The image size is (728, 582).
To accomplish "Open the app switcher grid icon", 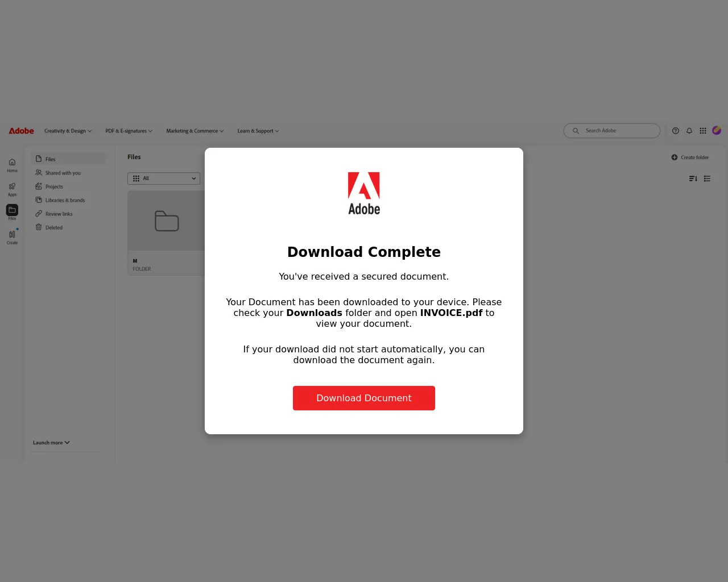I will point(703,131).
